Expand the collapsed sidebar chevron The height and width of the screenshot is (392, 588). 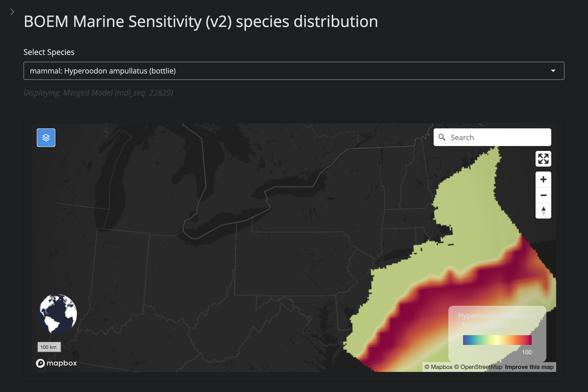click(x=12, y=12)
